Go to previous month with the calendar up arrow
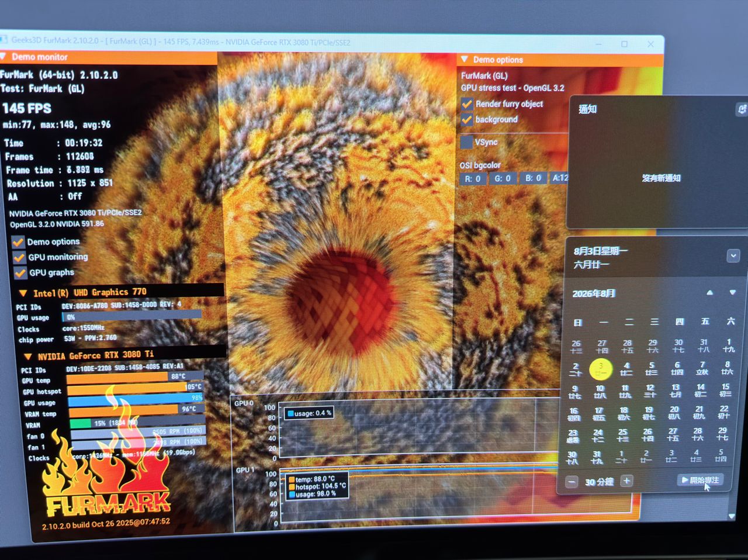The width and height of the screenshot is (748, 560). [709, 292]
